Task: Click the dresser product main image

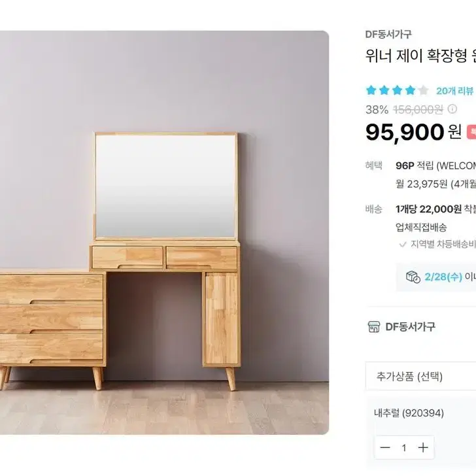Action: 164,233
